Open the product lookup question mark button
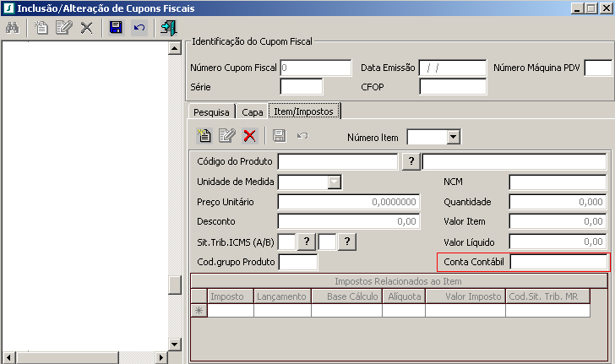 pos(411,161)
